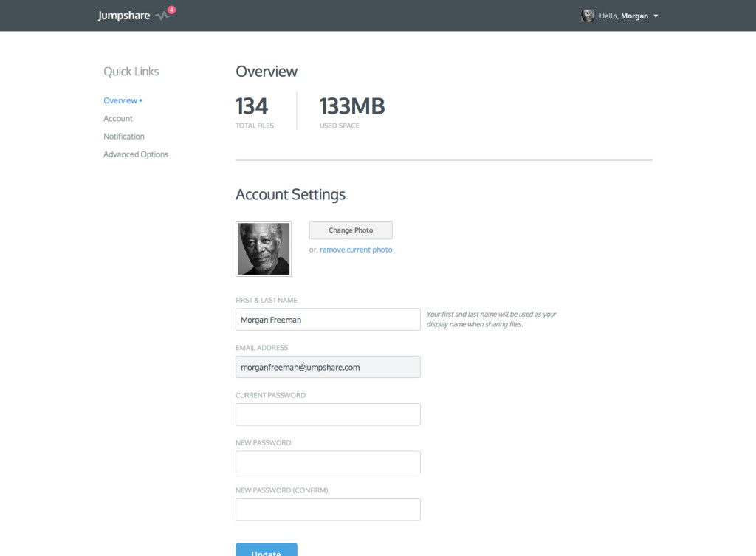Open Account from Quick Links
The image size is (756, 556).
pos(118,118)
